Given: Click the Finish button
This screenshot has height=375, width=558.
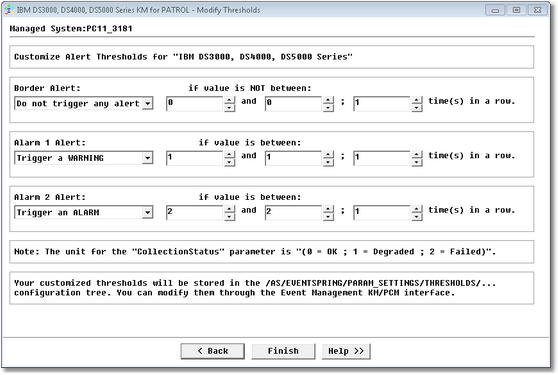Looking at the screenshot, I should tap(283, 351).
